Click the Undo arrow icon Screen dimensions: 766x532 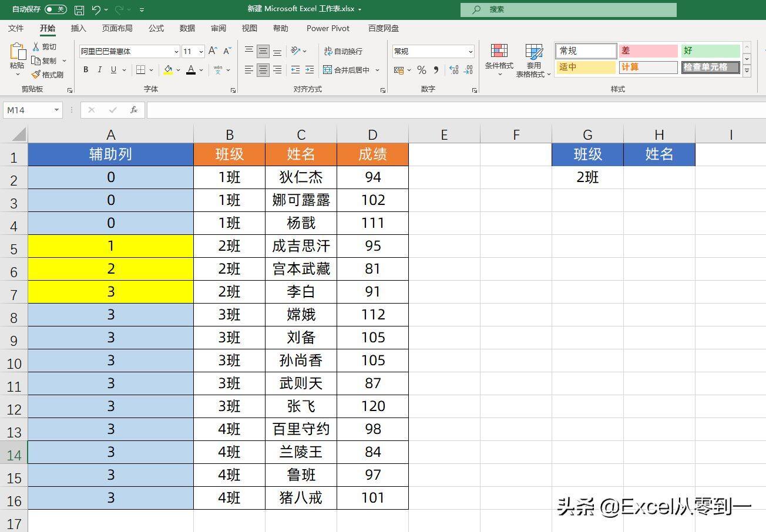tap(96, 10)
